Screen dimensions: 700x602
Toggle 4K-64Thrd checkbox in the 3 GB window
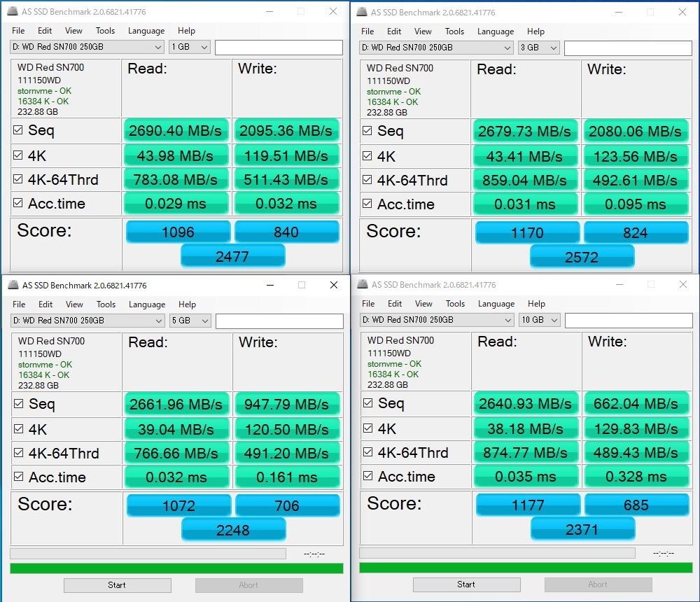pyautogui.click(x=367, y=179)
